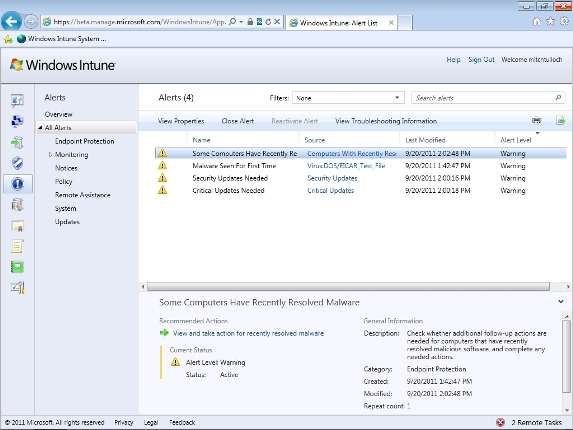Open the Updates workspace icon in sidebar

[x=17, y=142]
